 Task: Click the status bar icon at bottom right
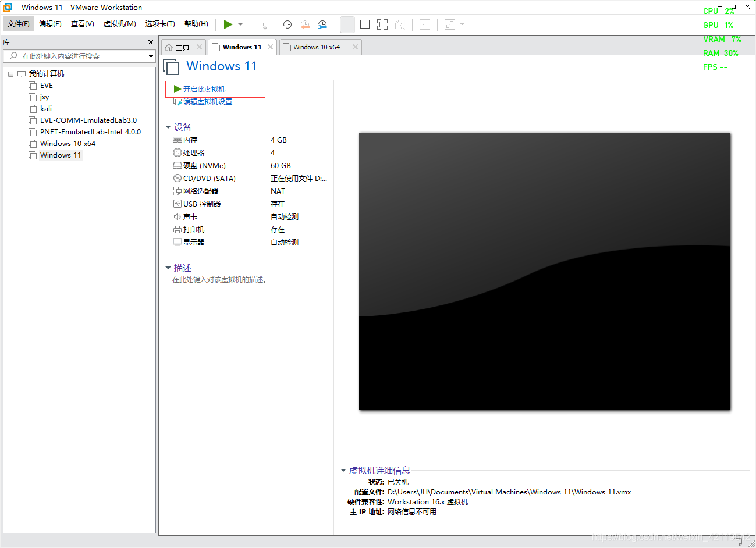[738, 542]
